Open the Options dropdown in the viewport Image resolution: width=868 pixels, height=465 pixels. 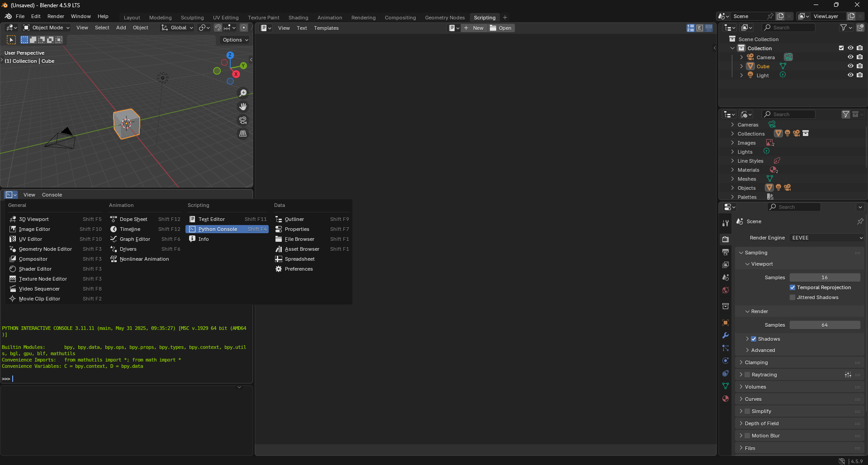point(235,40)
